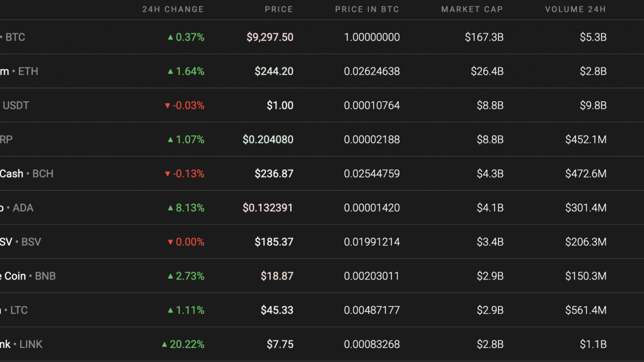This screenshot has height=362, width=644.
Task: Sort by VOLUME 24H column header
Action: [x=576, y=9]
